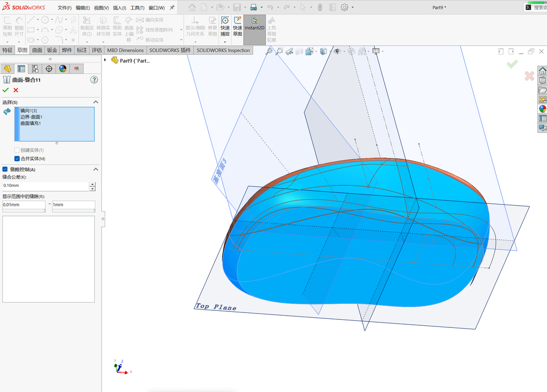Pin the menu bar with the pushpin icon

pyautogui.click(x=172, y=7)
